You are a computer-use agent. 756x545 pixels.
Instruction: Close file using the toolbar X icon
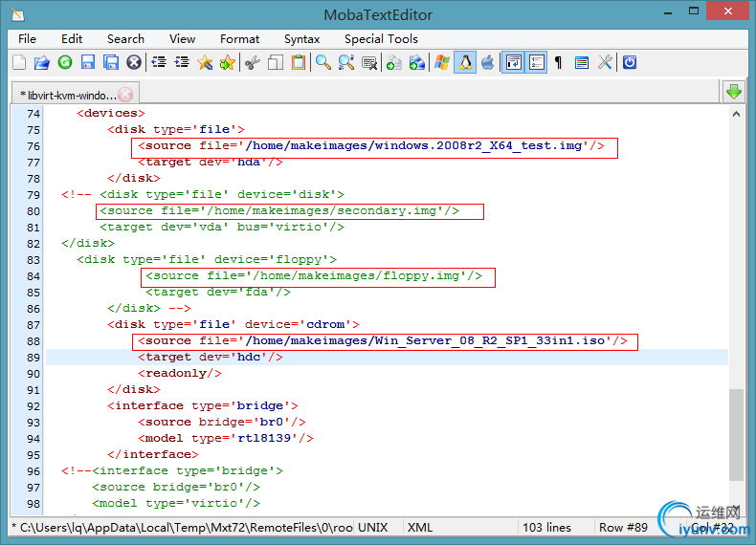point(134,63)
